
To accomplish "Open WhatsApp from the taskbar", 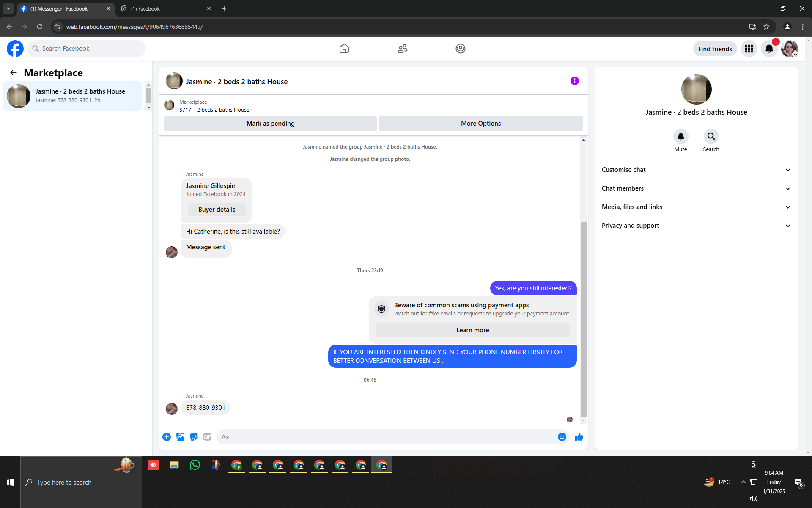I will (195, 465).
